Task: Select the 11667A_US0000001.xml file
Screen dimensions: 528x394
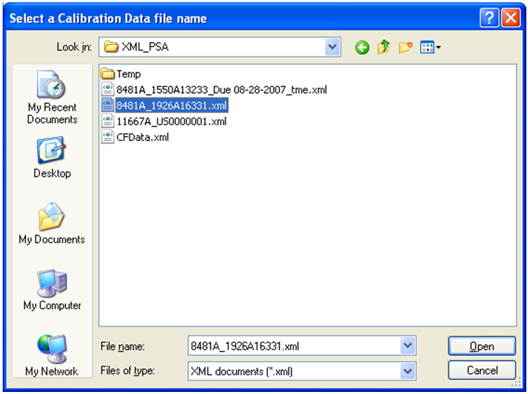Action: (x=164, y=121)
